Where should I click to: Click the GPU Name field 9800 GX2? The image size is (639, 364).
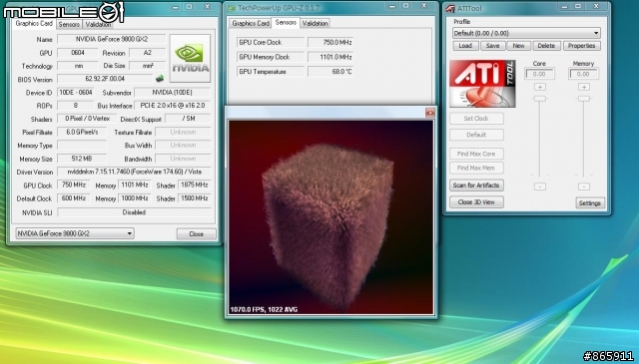point(111,40)
